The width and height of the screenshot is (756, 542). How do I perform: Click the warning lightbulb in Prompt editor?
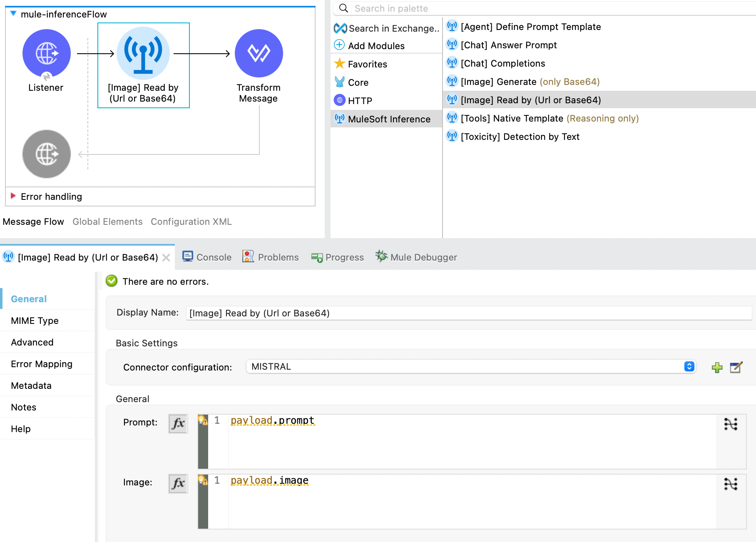click(203, 420)
